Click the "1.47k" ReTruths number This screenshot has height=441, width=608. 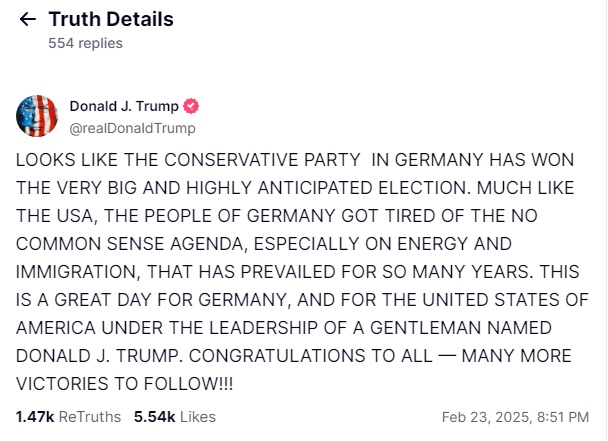tap(34, 416)
